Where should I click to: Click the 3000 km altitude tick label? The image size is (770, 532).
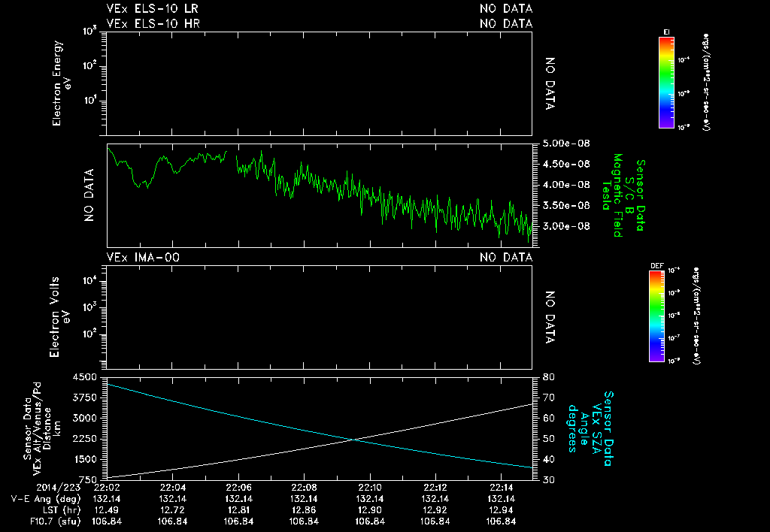(x=84, y=418)
